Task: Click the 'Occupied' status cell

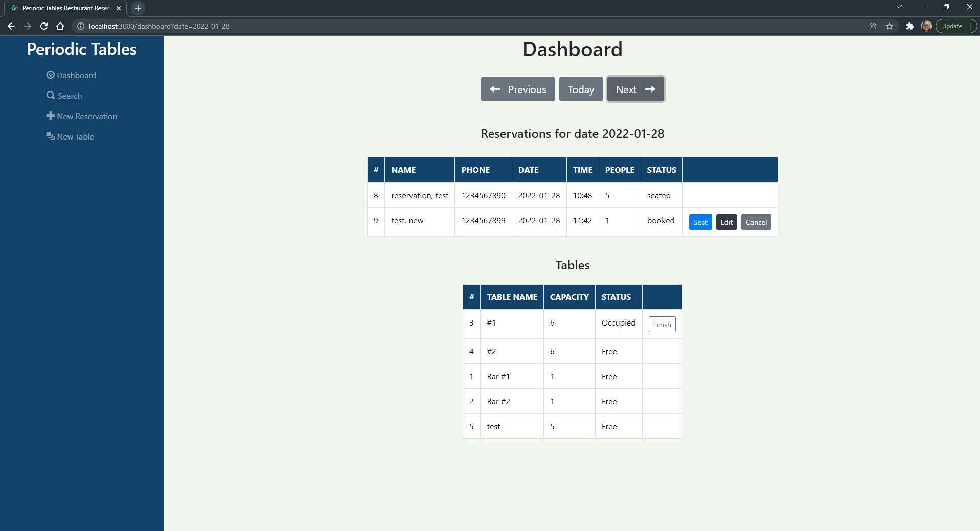Action: tap(619, 324)
